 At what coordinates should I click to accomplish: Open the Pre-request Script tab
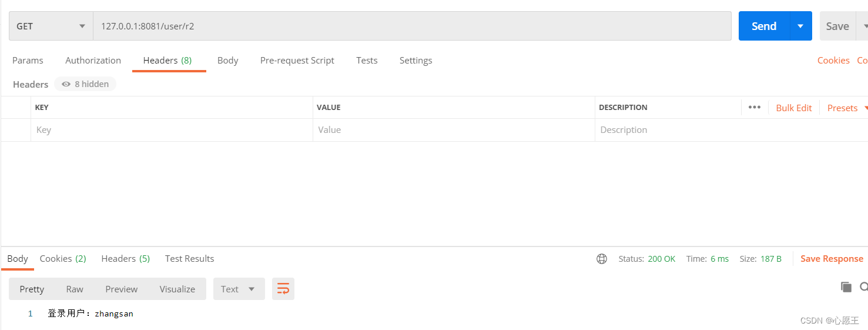pyautogui.click(x=297, y=60)
